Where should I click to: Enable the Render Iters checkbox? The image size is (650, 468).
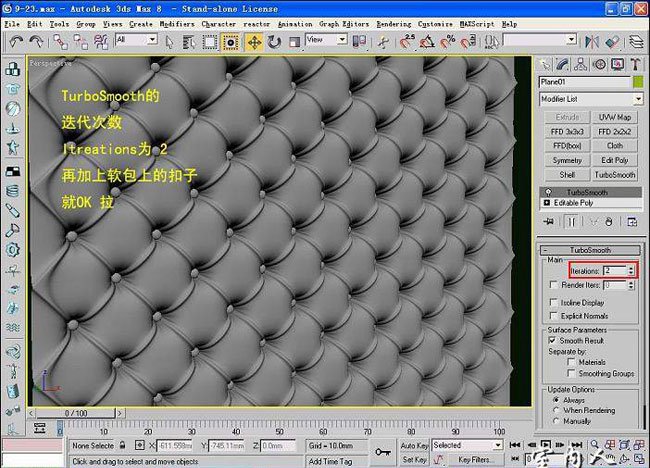tap(553, 285)
